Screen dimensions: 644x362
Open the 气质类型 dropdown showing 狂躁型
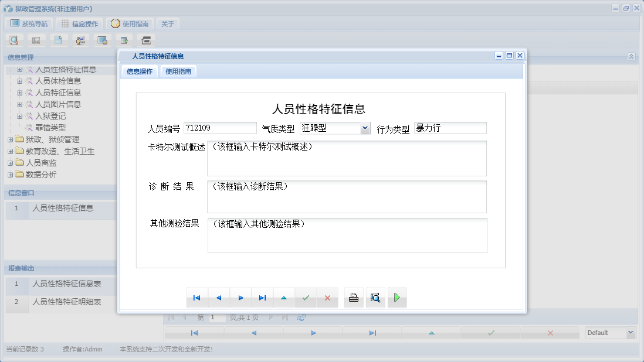click(364, 128)
